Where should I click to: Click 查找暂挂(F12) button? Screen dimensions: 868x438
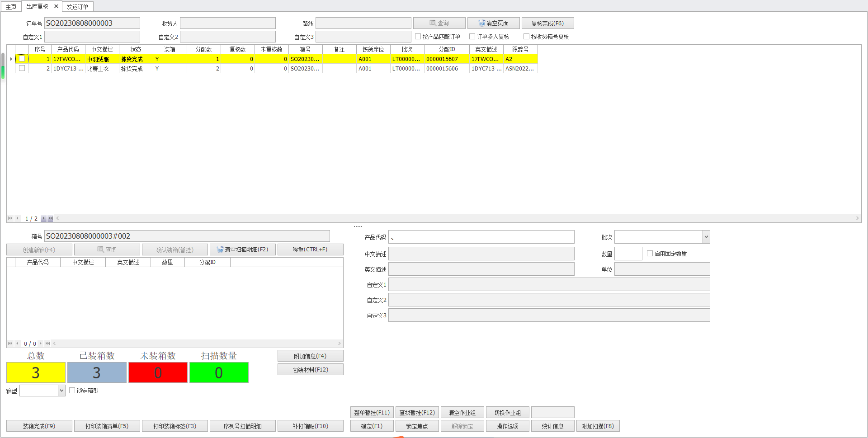(x=417, y=413)
